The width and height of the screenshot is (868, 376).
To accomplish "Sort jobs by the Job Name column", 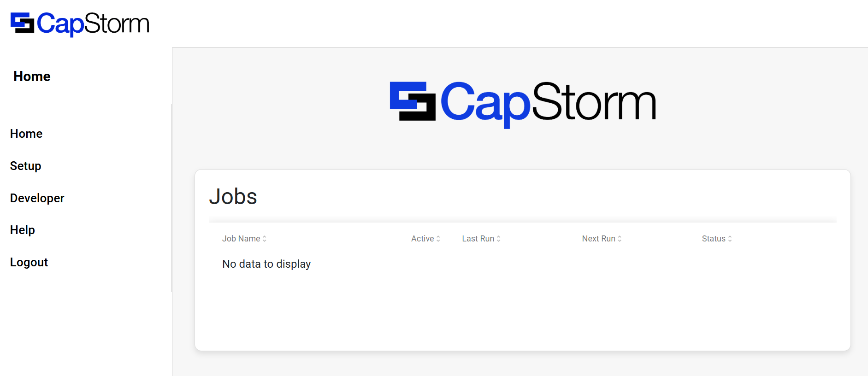I will (241, 239).
